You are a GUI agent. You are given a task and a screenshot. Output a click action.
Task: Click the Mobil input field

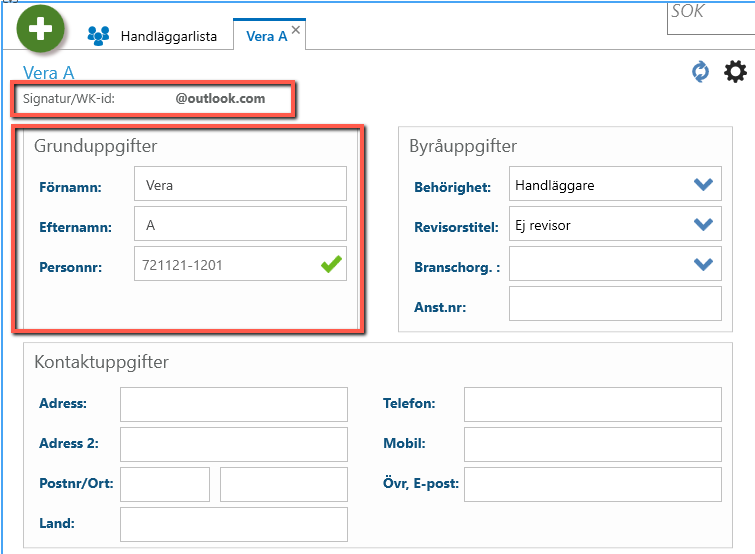pos(593,444)
